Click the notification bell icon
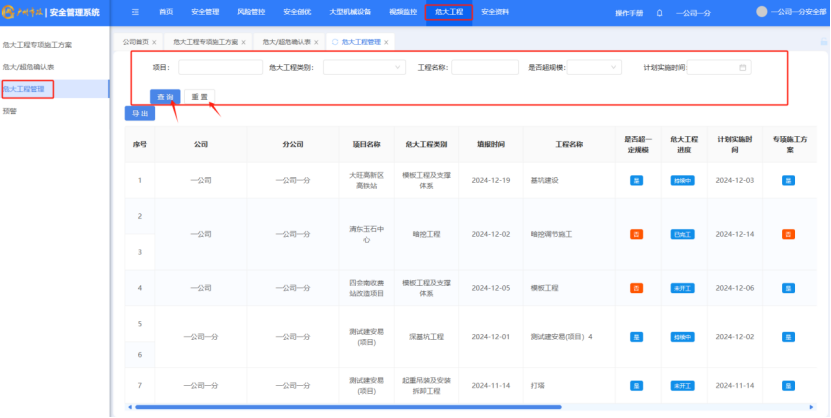831x418 pixels. (659, 12)
